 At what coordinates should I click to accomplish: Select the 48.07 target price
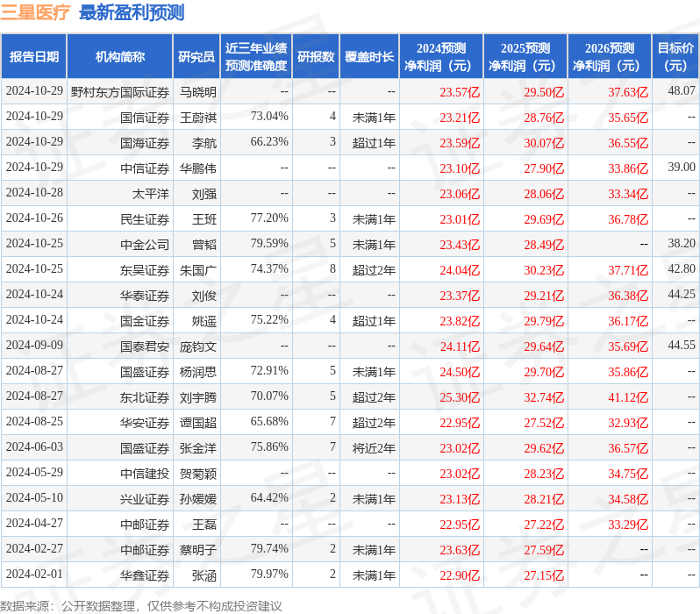(682, 90)
